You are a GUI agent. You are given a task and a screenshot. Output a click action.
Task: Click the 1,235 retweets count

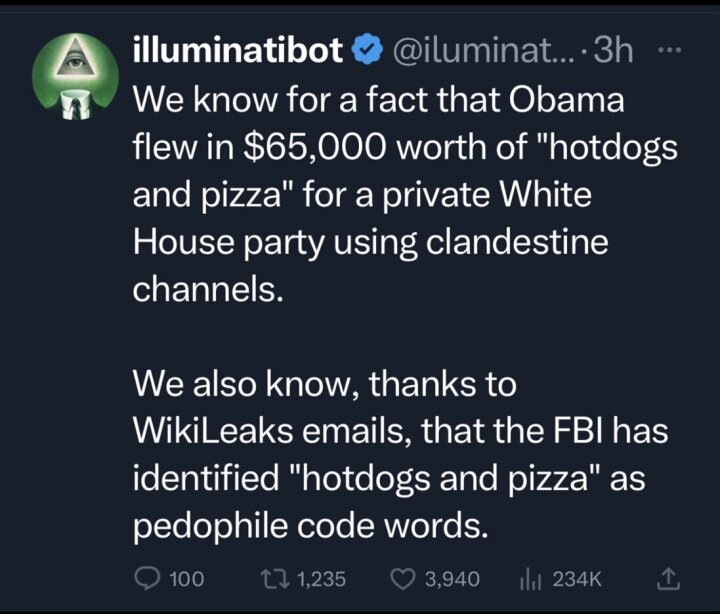[x=321, y=579]
